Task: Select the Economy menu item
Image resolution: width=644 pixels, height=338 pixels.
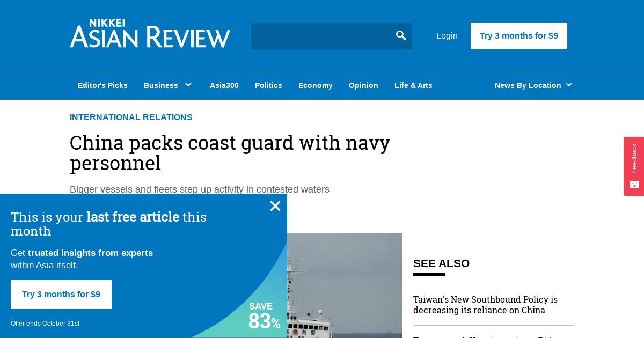Action: pos(316,85)
